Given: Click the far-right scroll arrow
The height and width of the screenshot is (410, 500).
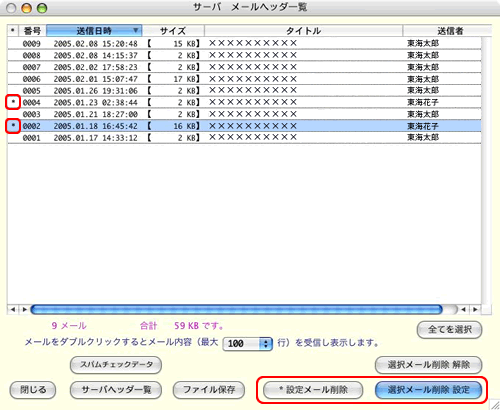Looking at the screenshot, I should [476, 309].
